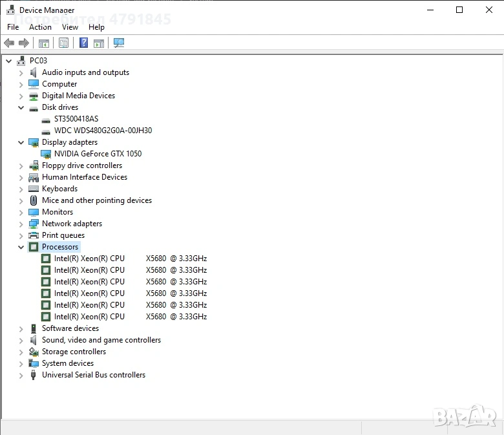The image size is (504, 435).
Task: Select the WDC WDS480G2G0A-00JH30 disk drive
Action: point(103,131)
